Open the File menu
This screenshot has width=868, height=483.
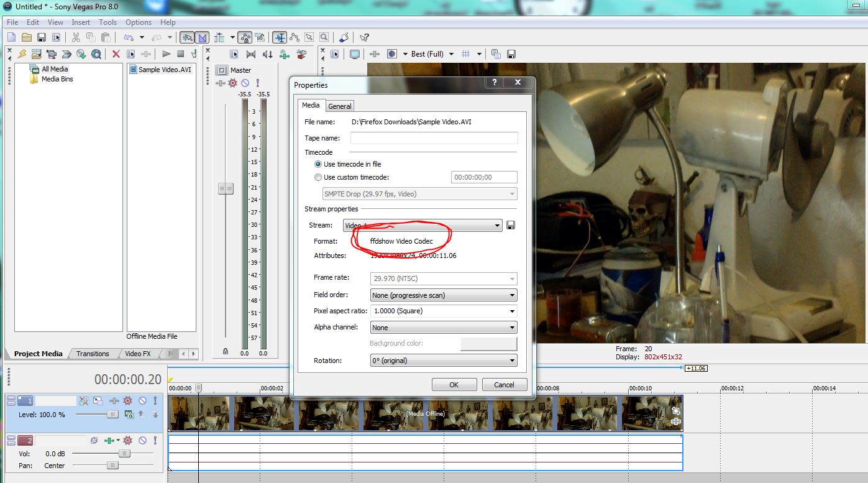tap(12, 22)
